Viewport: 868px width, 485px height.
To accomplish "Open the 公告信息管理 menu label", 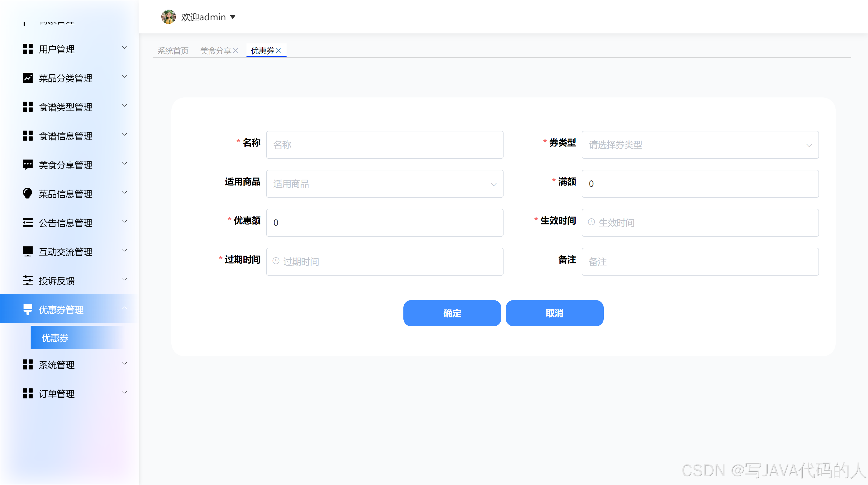I will click(x=65, y=223).
